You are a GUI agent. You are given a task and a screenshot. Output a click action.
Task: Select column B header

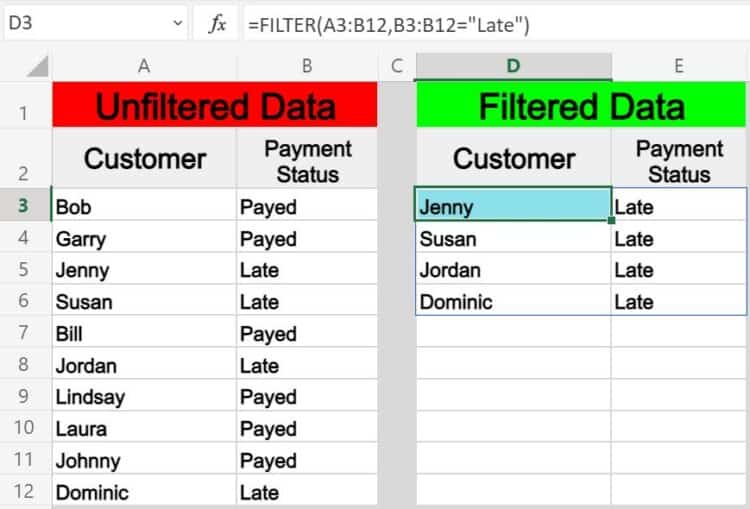307,66
